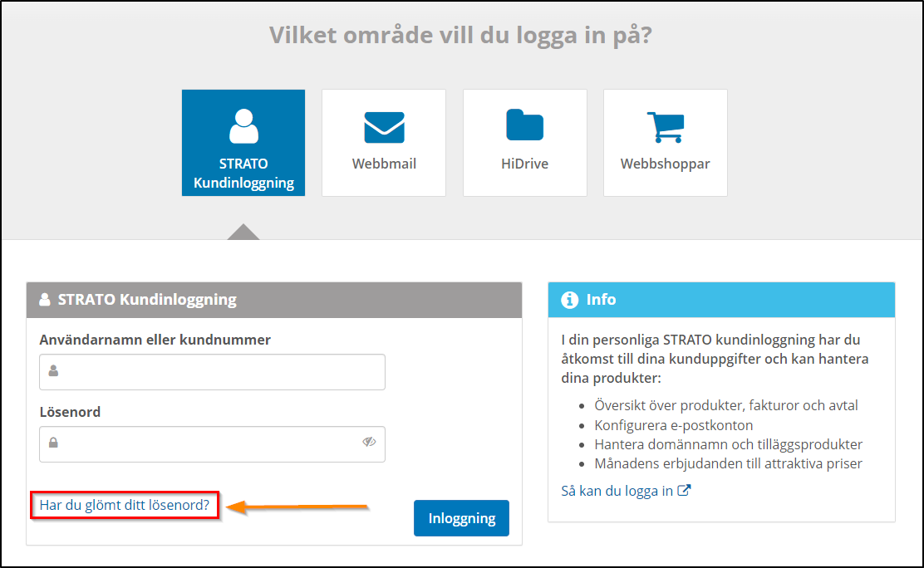Viewport: 924px width, 568px height.
Task: Click the Info circle icon
Action: pyautogui.click(x=569, y=300)
